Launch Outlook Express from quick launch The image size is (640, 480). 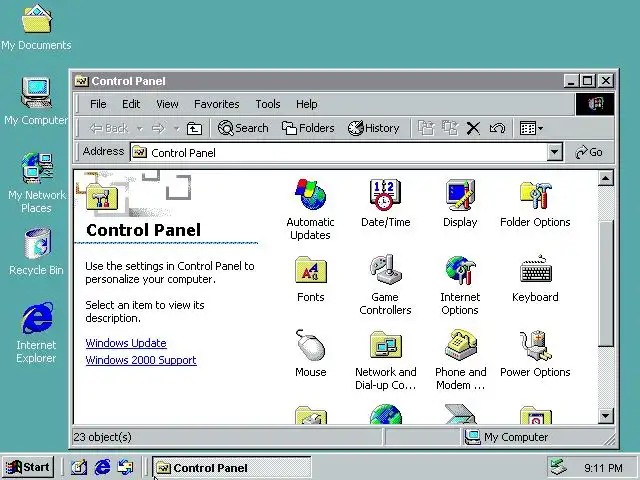[x=125, y=467]
